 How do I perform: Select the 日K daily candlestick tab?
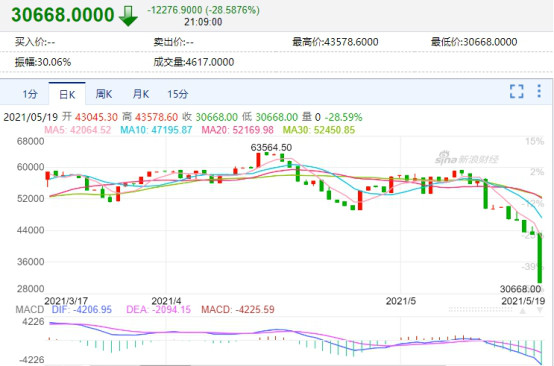(x=67, y=94)
